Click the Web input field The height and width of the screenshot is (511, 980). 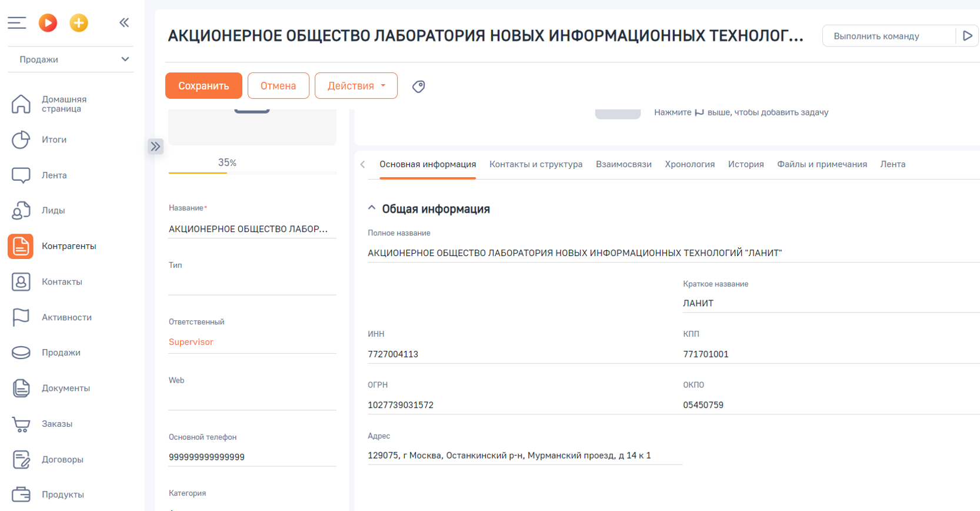coord(252,400)
